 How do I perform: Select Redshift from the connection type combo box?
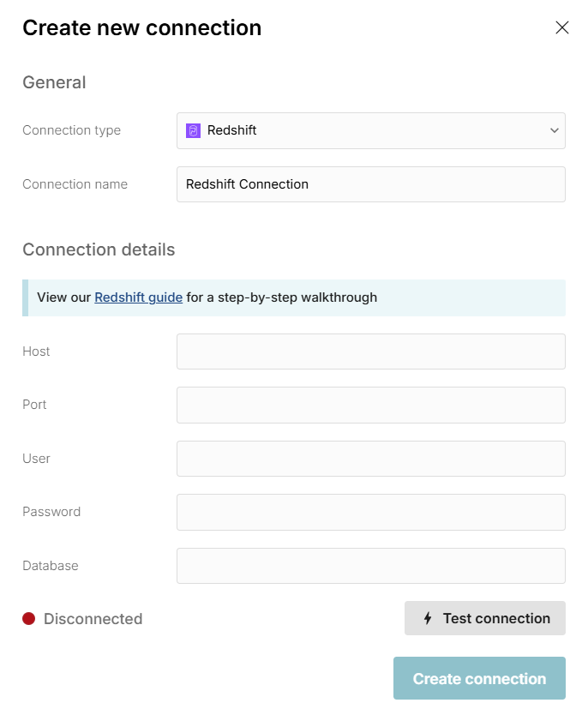[x=370, y=130]
